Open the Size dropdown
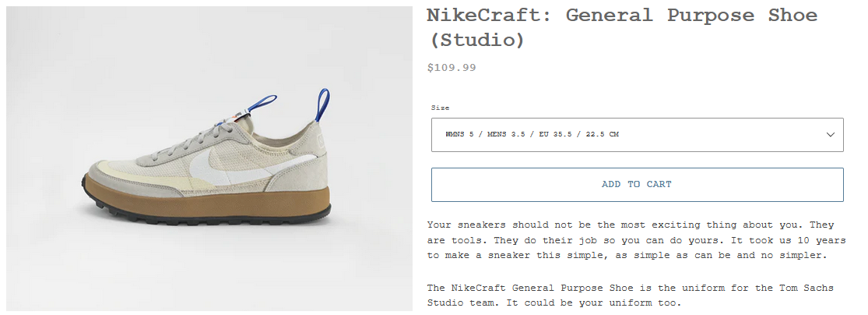868x315 pixels. coord(637,135)
